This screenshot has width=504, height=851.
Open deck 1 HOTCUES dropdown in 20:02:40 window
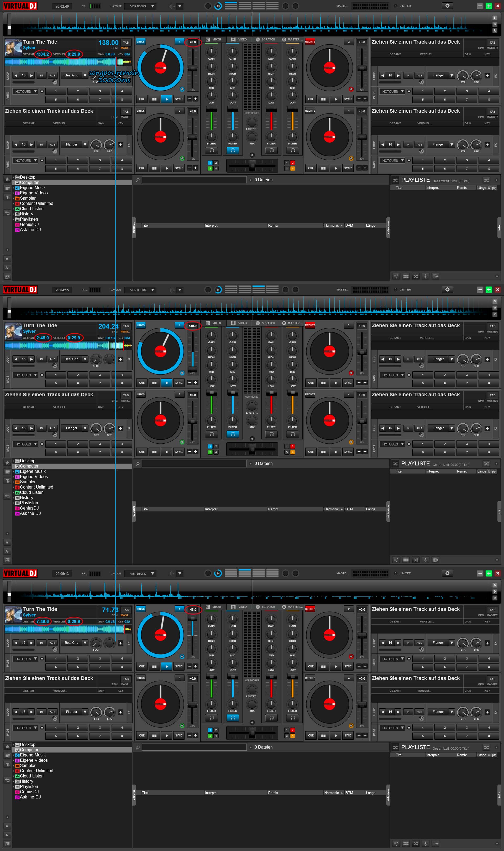click(x=26, y=91)
